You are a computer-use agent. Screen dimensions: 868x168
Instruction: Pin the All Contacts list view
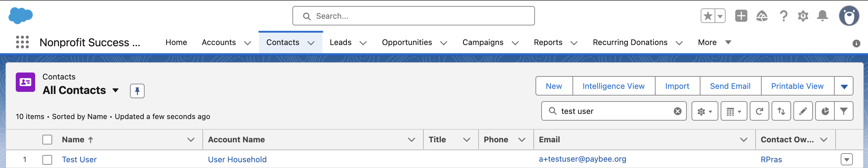pyautogui.click(x=137, y=91)
